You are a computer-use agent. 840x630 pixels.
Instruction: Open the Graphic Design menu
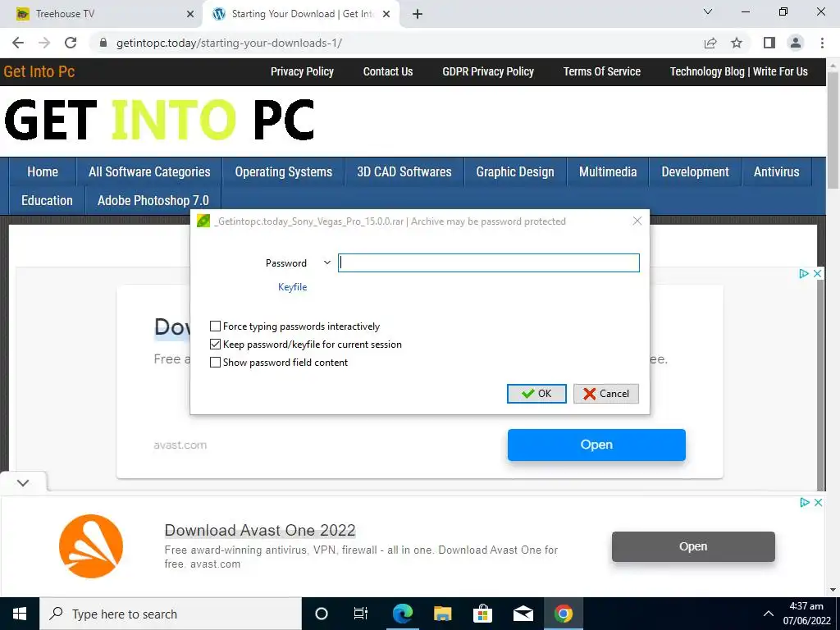coord(515,172)
